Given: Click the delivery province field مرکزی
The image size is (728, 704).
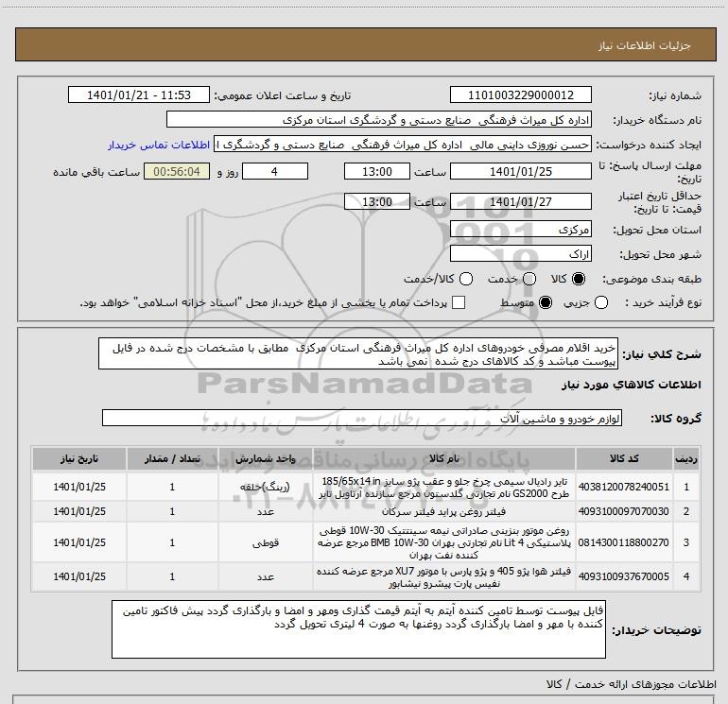Looking at the screenshot, I should tap(520, 229).
